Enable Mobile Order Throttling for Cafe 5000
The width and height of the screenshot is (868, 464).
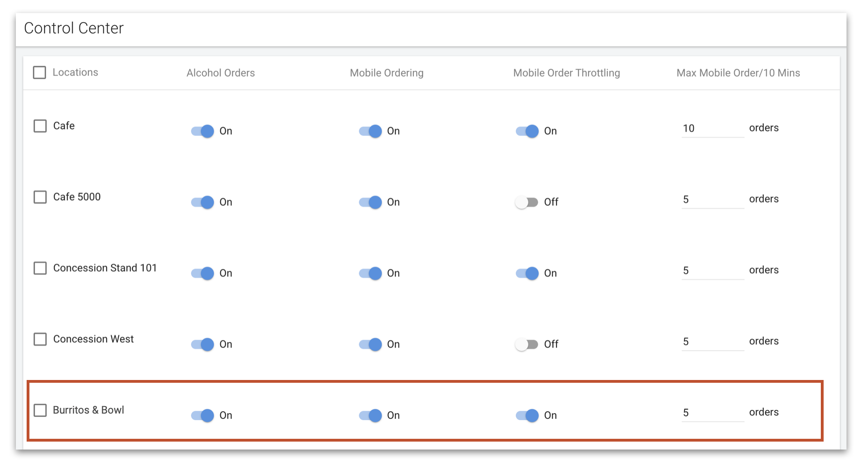click(526, 202)
